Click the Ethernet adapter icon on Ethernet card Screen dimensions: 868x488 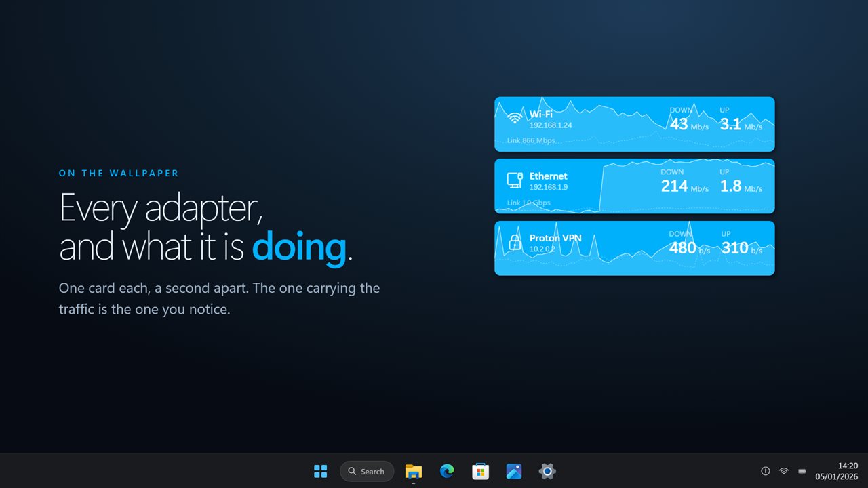tap(515, 180)
